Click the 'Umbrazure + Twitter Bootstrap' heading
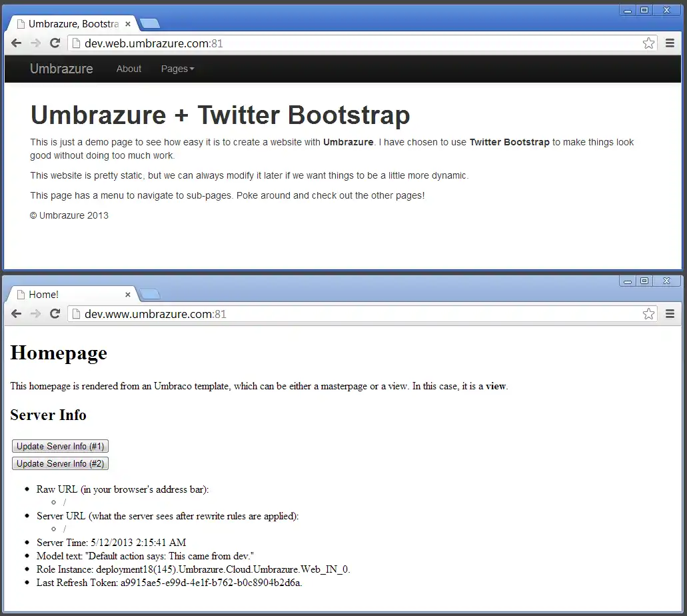 click(x=220, y=115)
